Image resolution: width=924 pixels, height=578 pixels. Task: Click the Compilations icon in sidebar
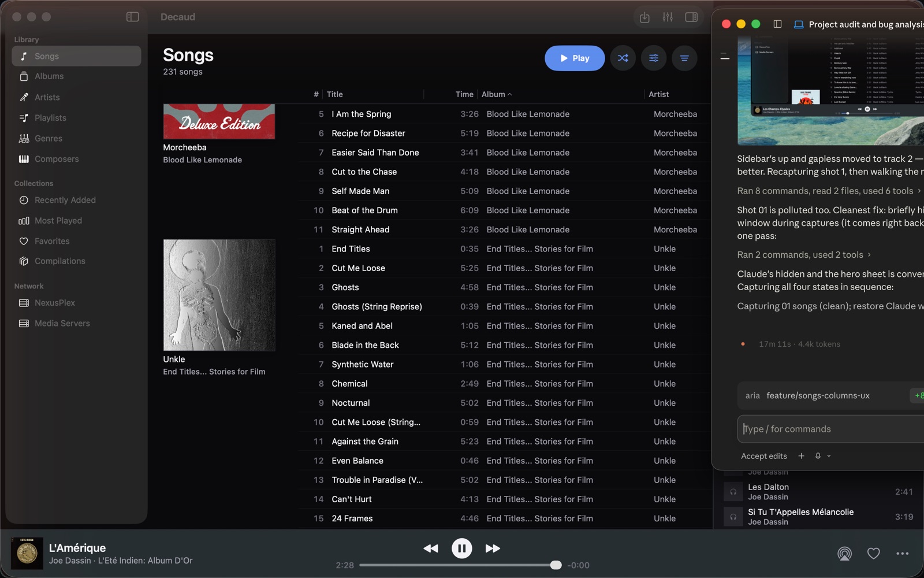24,261
